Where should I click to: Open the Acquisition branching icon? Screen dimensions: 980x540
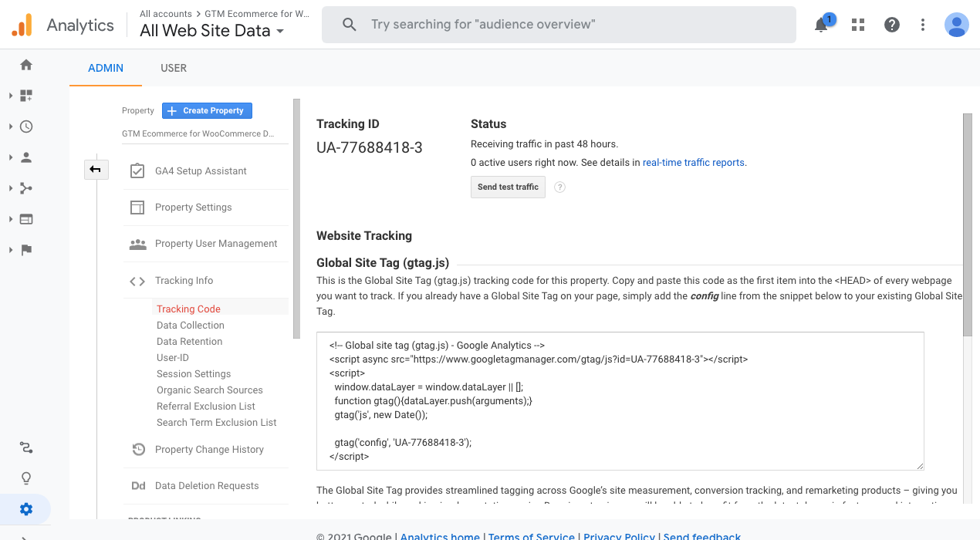pos(26,188)
